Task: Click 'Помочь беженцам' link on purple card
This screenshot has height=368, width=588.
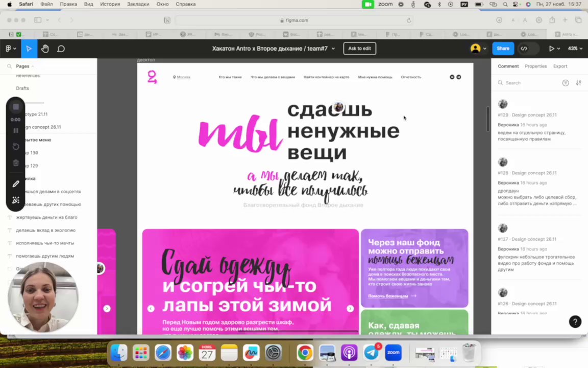Action: [392, 296]
